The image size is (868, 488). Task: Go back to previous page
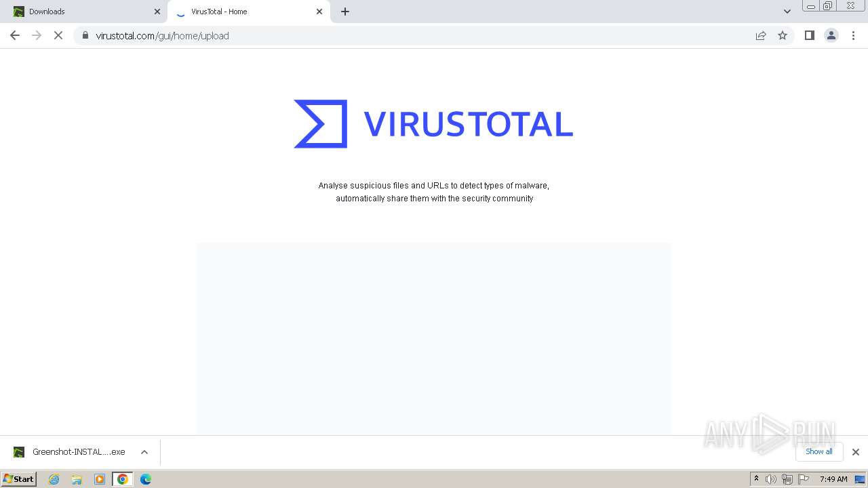click(x=15, y=35)
